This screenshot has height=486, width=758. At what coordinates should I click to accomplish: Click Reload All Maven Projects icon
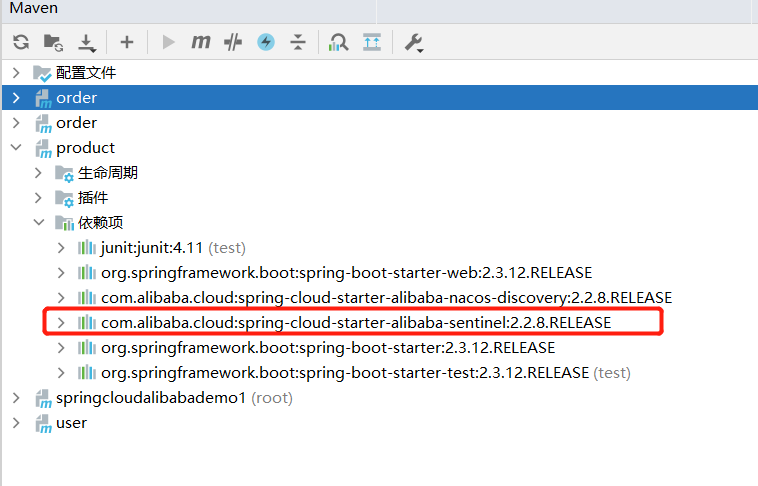[20, 42]
